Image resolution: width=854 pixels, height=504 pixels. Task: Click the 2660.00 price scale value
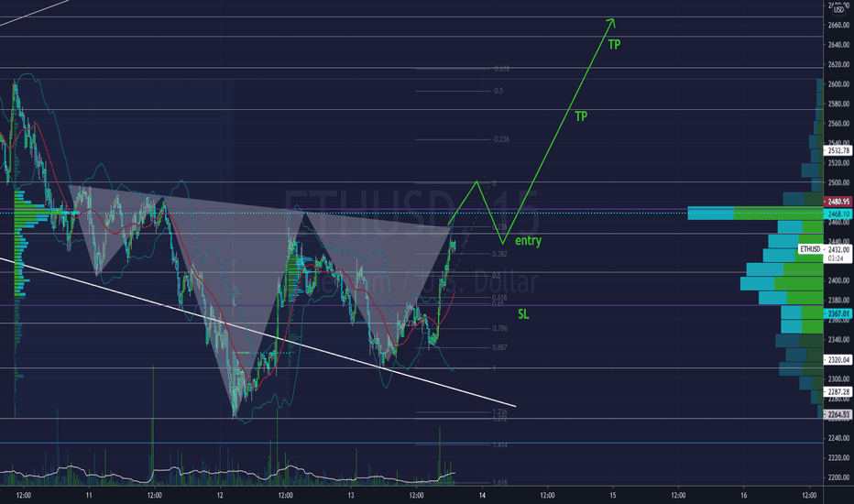click(x=838, y=25)
